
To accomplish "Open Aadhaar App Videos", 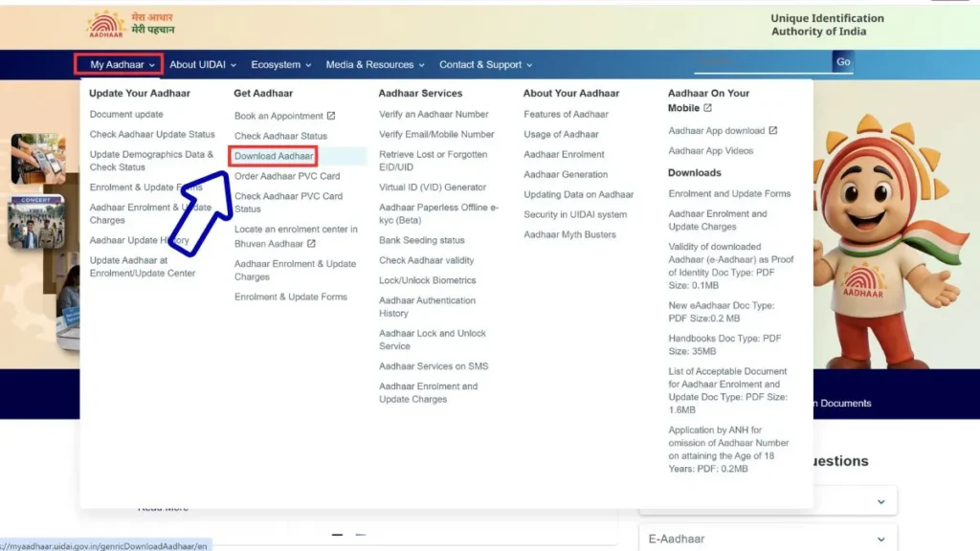I will point(711,150).
